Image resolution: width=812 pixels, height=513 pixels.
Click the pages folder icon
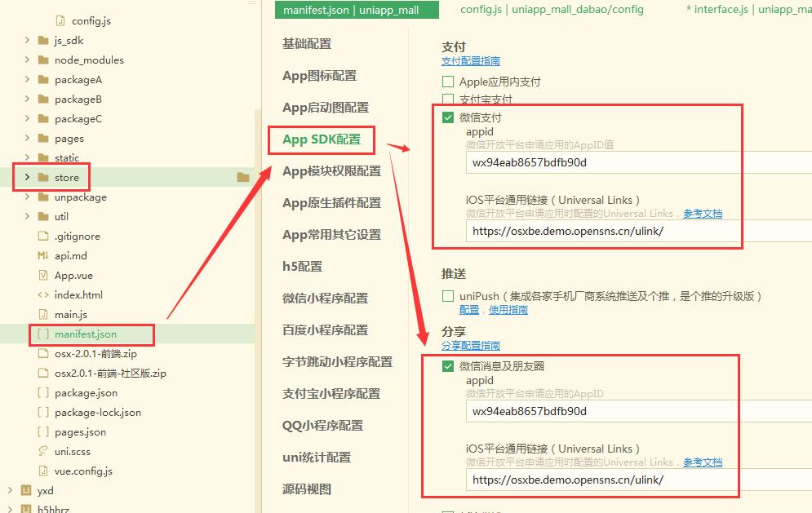pyautogui.click(x=43, y=138)
